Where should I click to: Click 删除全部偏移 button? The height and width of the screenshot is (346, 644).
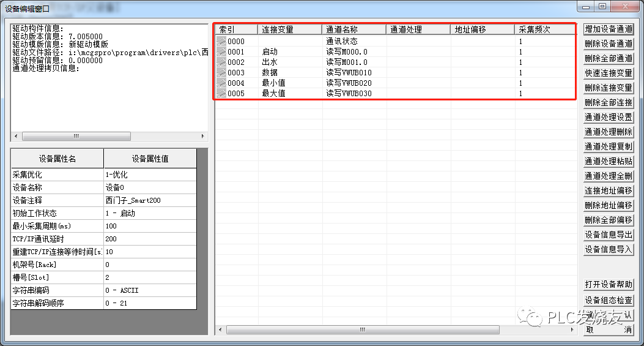[x=609, y=220]
